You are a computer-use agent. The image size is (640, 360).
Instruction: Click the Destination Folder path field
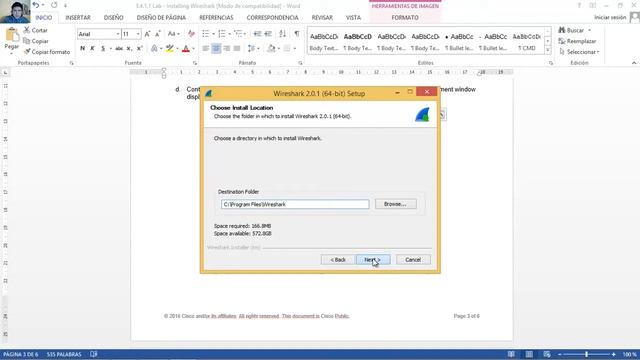click(x=295, y=204)
